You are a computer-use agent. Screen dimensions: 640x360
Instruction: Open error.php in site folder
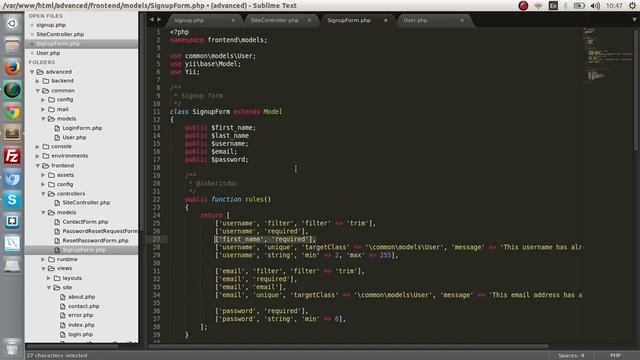[80, 316]
